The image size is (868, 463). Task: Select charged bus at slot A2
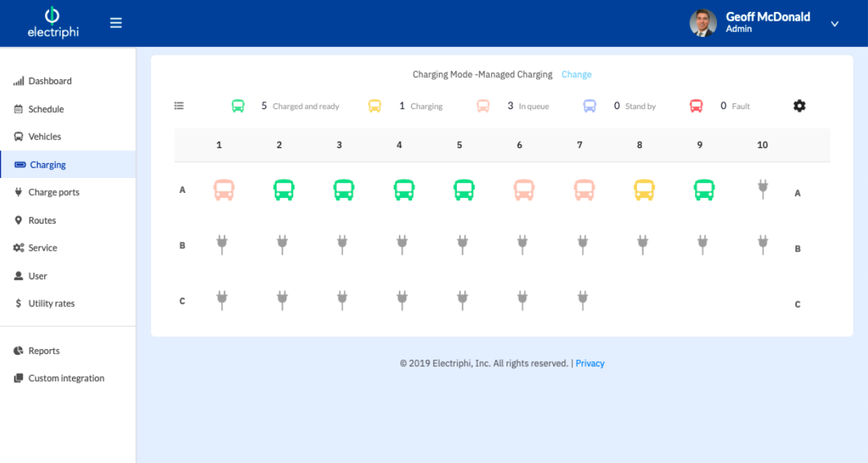point(284,189)
